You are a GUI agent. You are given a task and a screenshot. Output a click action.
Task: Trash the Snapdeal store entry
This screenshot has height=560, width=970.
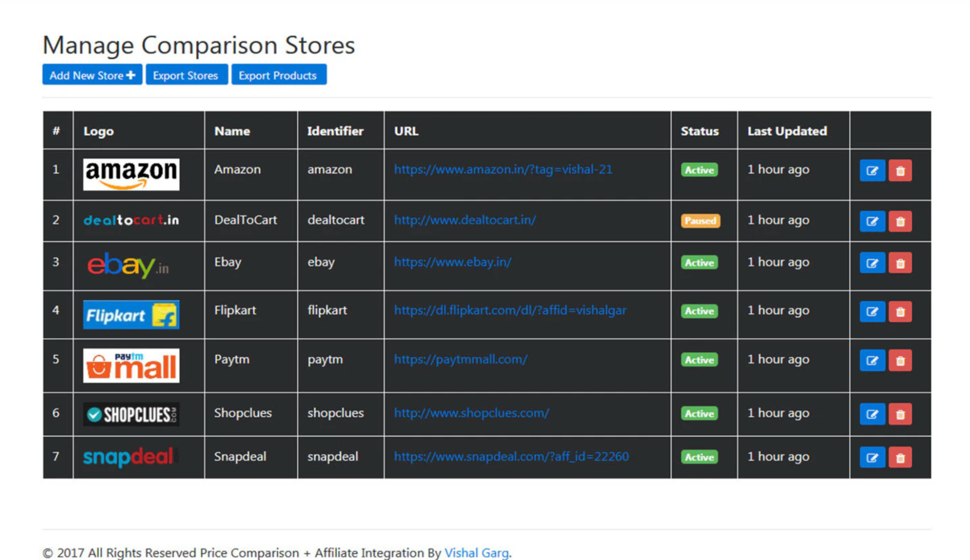tap(900, 458)
